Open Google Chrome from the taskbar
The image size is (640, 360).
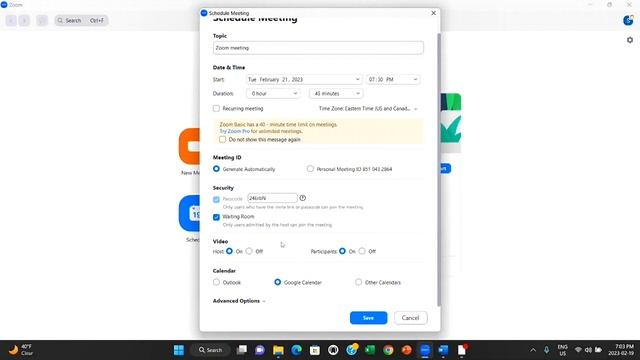[388, 350]
